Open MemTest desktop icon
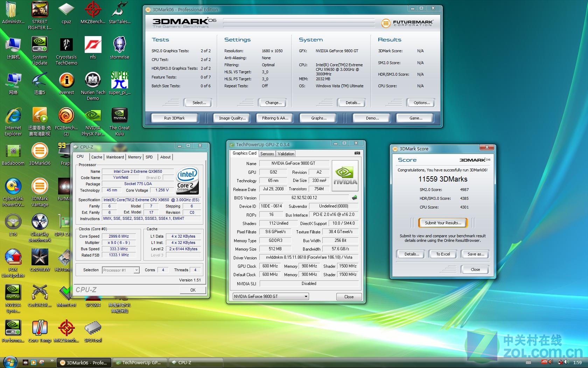 click(66, 296)
